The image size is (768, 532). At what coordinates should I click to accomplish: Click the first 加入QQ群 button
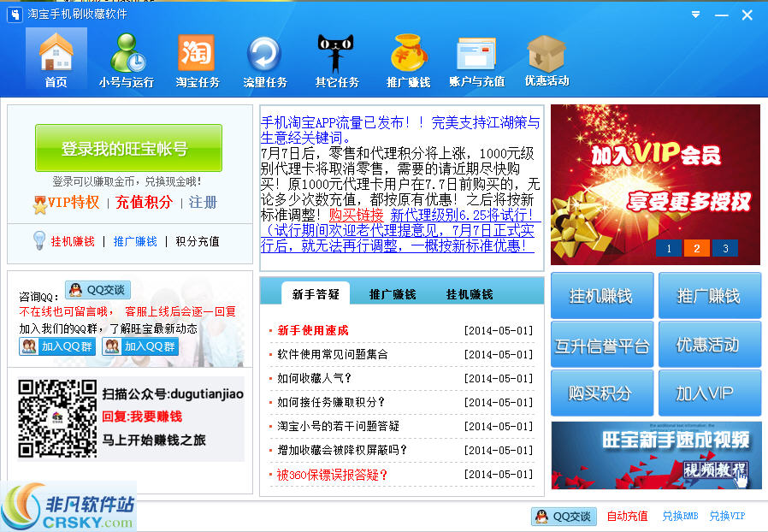57,346
